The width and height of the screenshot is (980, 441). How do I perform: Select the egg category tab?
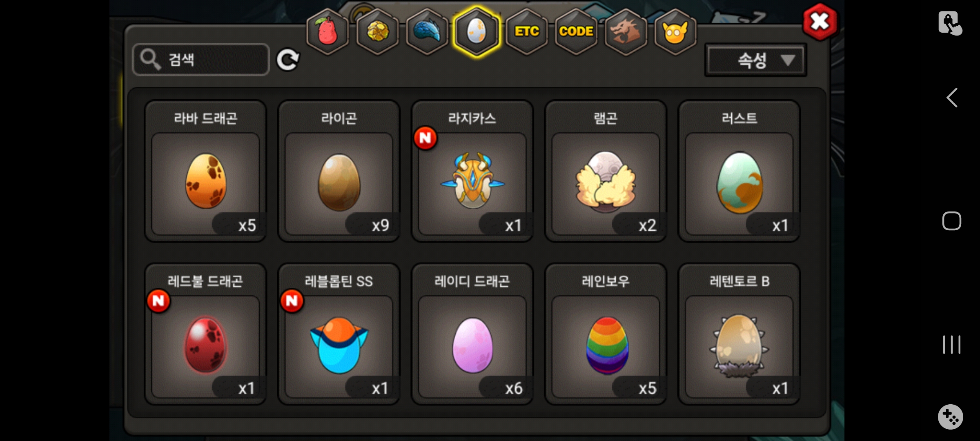[x=477, y=31]
